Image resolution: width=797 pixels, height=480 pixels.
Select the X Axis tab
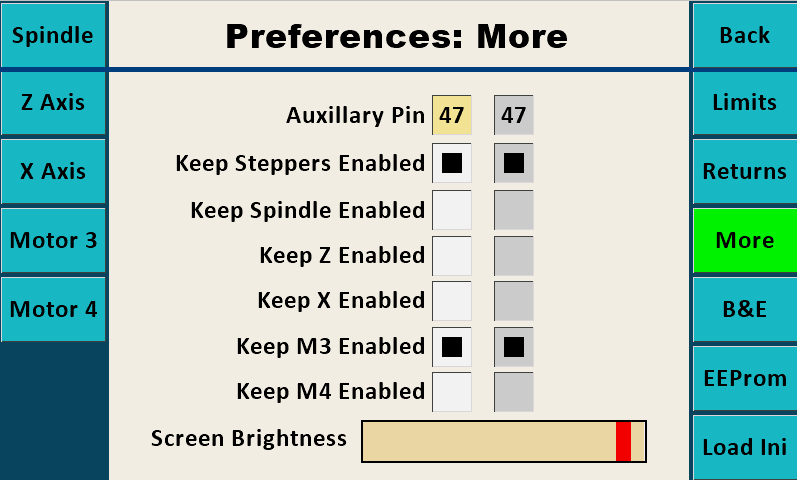coord(53,171)
